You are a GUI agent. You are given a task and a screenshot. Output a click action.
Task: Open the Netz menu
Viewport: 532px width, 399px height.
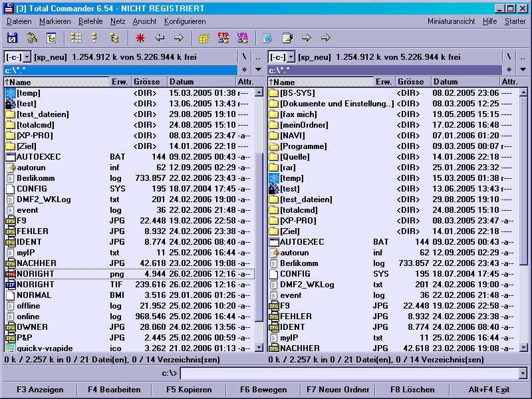pos(118,21)
